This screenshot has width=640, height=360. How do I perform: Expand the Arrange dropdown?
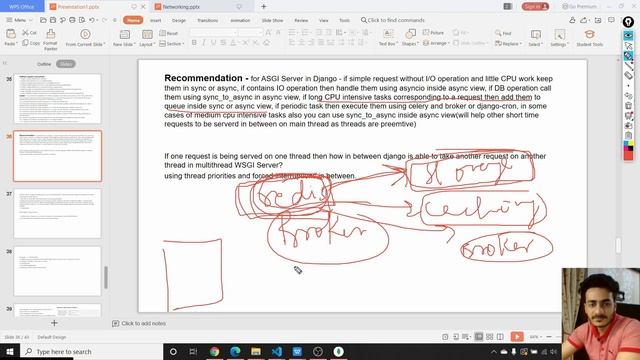pyautogui.click(x=436, y=43)
